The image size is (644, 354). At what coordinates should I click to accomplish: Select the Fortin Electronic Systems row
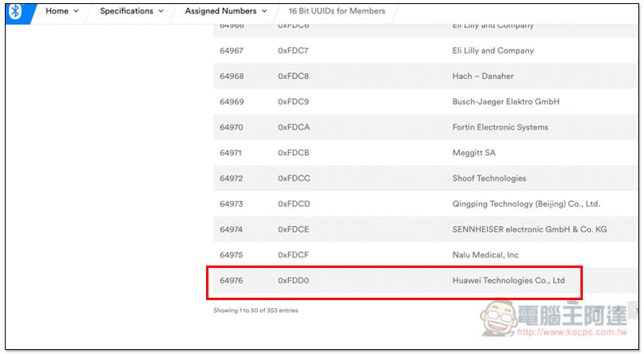tap(500, 127)
